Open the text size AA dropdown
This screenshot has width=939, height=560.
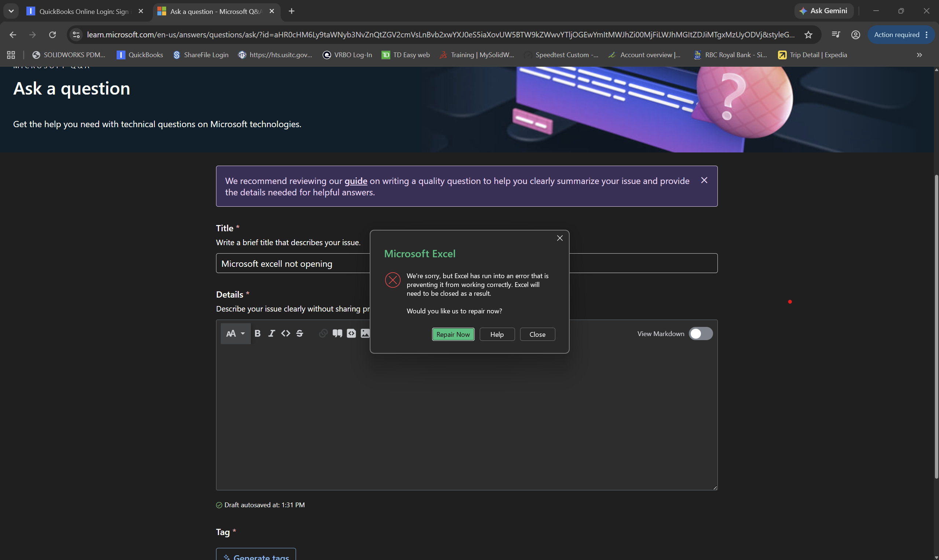coord(235,334)
